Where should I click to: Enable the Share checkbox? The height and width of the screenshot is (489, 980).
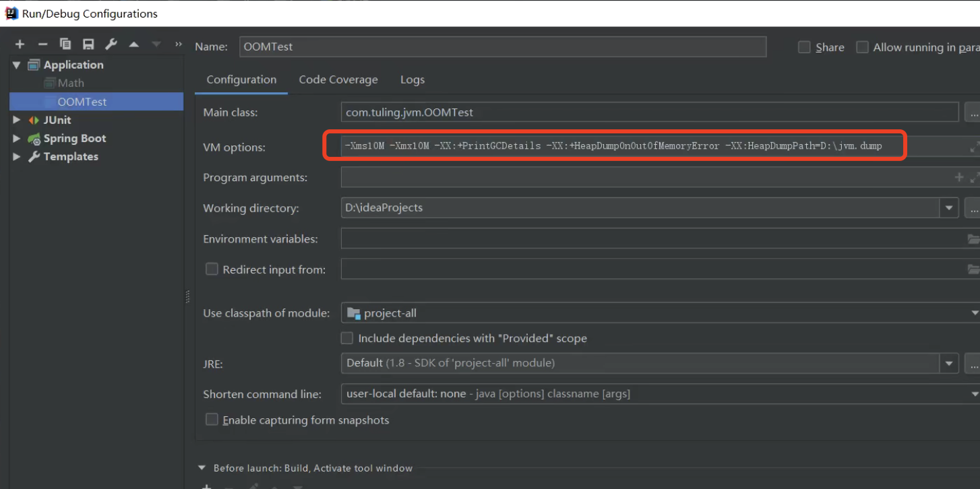point(804,47)
